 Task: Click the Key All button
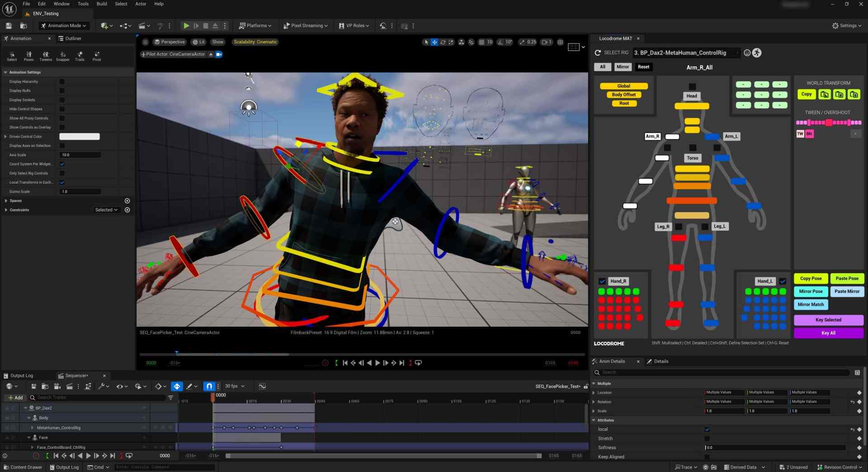(828, 333)
